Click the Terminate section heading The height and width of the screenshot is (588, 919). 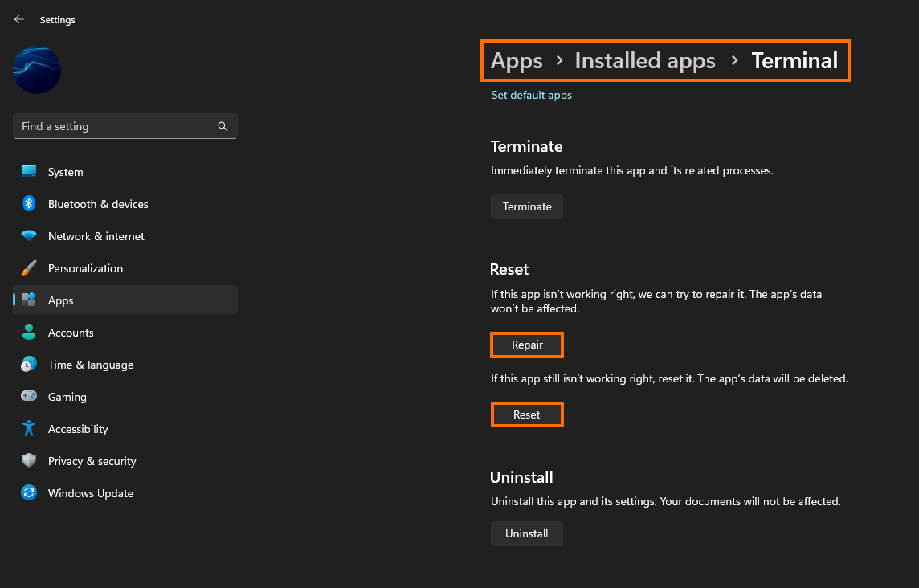(x=526, y=146)
